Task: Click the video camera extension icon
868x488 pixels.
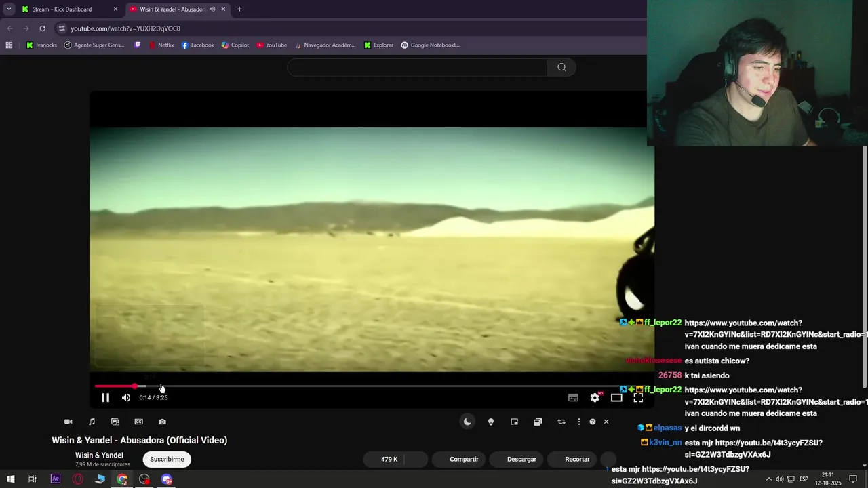Action: coord(68,422)
